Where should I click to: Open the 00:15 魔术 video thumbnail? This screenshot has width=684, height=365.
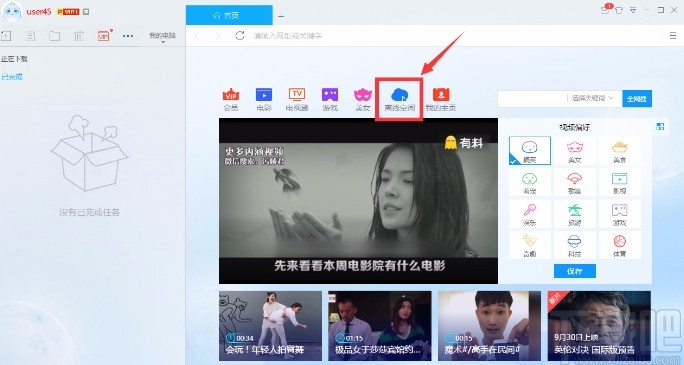click(489, 326)
